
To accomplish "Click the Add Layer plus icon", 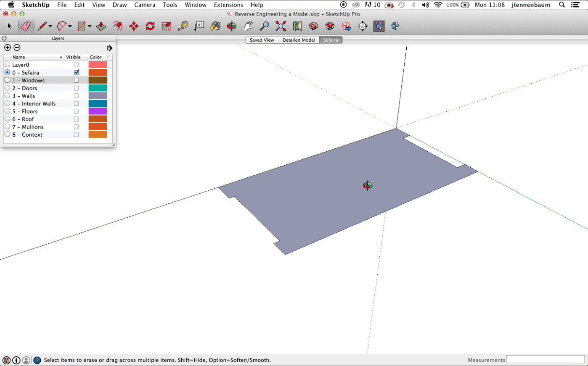I will pos(7,47).
